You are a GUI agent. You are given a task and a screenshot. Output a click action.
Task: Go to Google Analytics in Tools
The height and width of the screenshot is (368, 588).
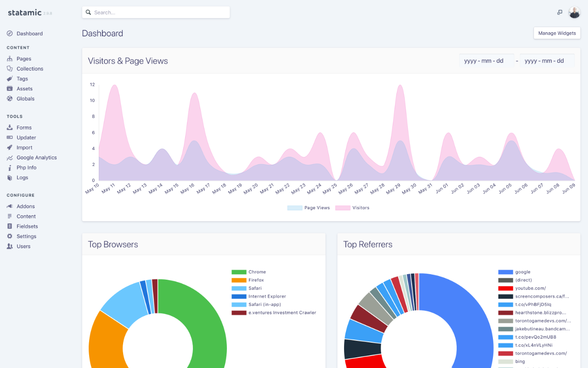point(37,158)
